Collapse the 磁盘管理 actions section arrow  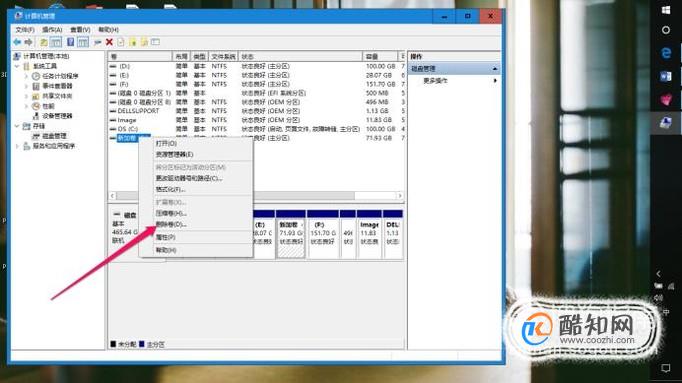pyautogui.click(x=495, y=69)
